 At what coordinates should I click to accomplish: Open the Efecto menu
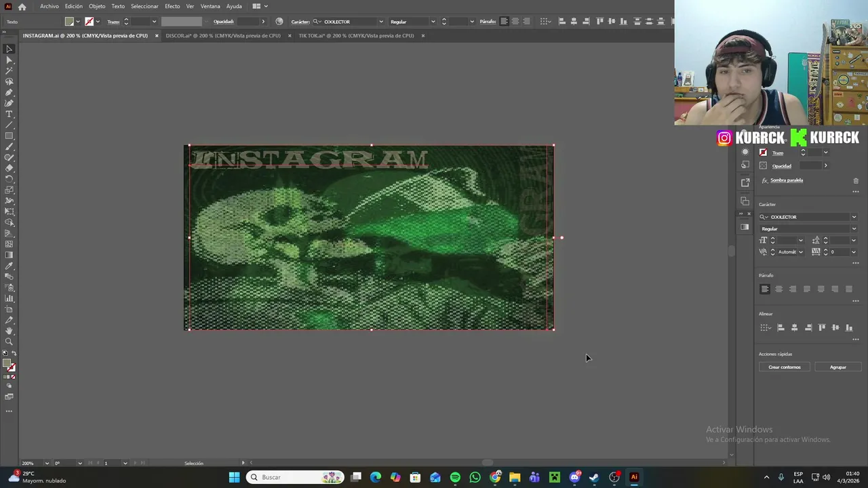click(x=172, y=6)
